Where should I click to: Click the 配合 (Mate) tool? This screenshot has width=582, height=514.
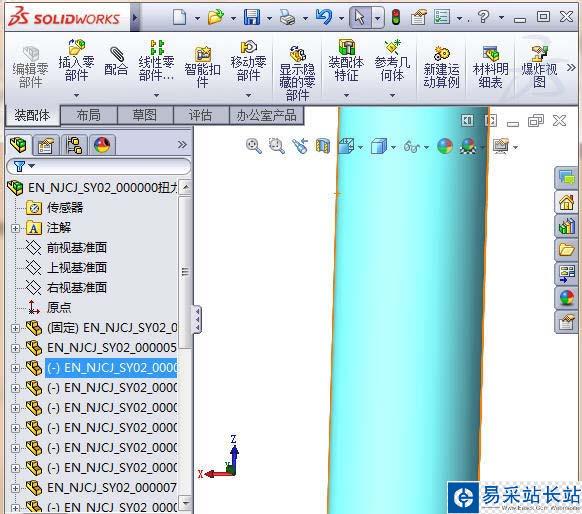(116, 62)
